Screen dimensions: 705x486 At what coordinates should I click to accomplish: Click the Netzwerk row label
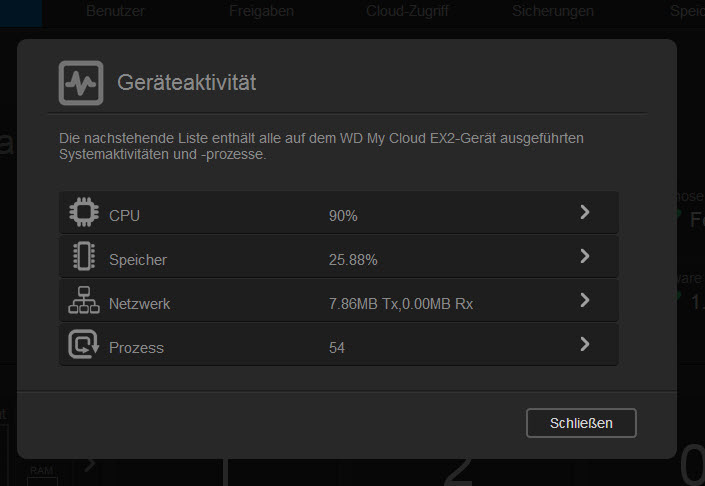(140, 304)
